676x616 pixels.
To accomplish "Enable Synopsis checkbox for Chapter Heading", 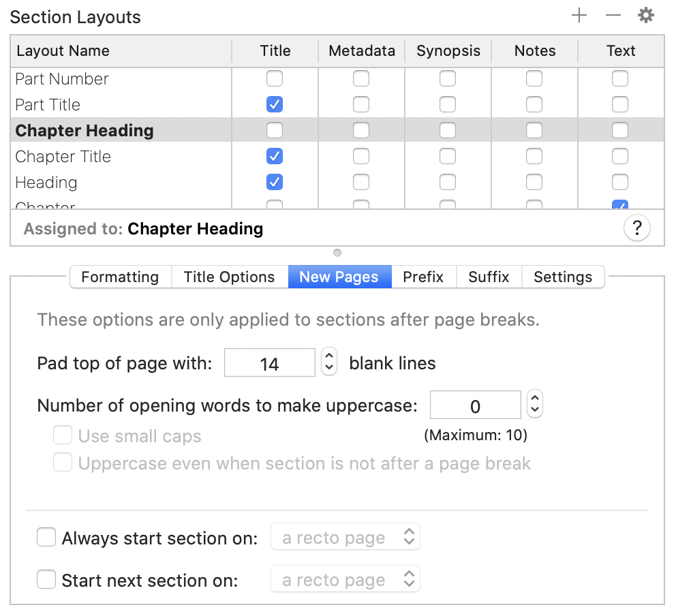I will (448, 130).
